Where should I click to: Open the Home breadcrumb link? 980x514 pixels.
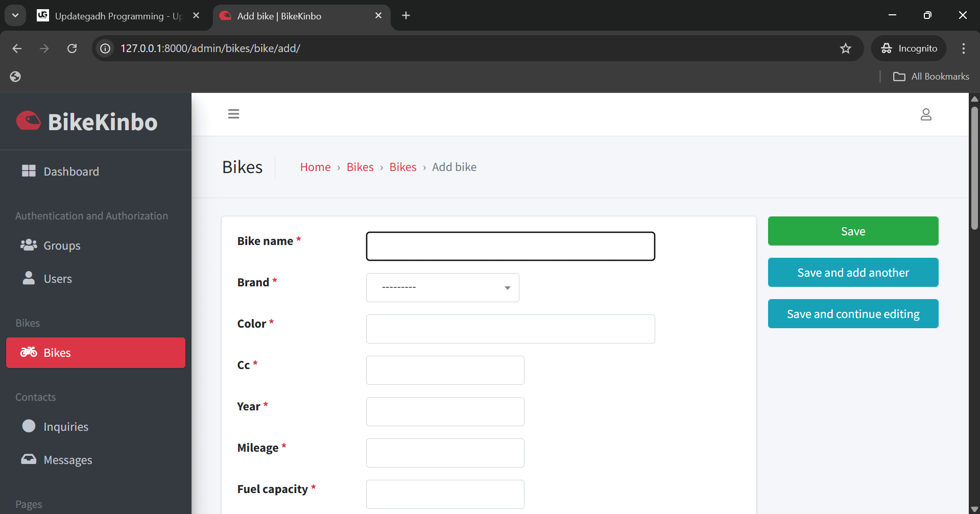[315, 167]
